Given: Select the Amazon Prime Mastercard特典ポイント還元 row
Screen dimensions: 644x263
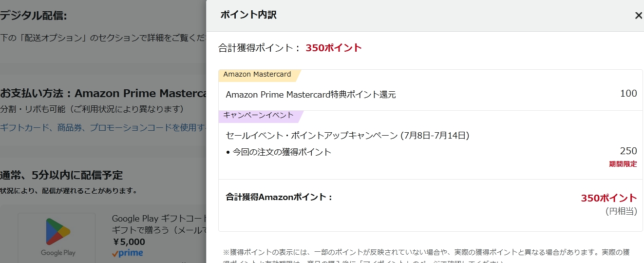Looking at the screenshot, I should [x=431, y=94].
